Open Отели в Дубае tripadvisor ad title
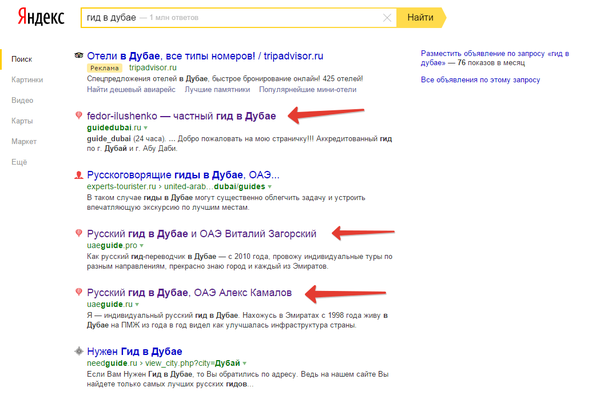Image resolution: width=600 pixels, height=399 pixels. pos(205,56)
